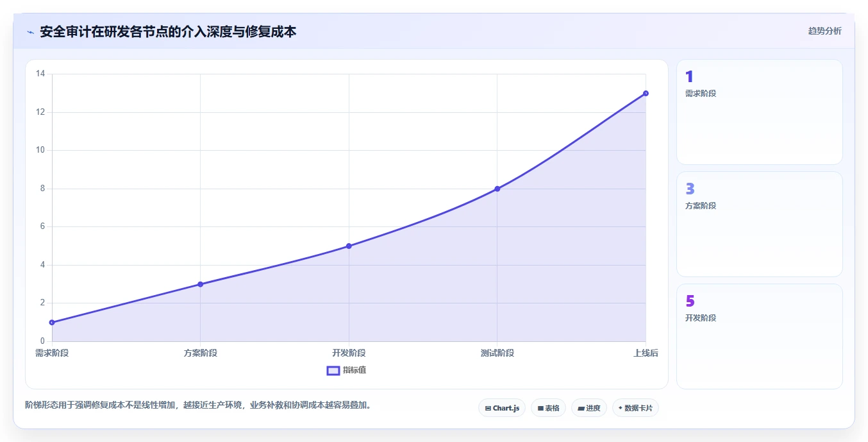Click the Chart.js tag chip
The height and width of the screenshot is (442, 868).
tap(502, 408)
